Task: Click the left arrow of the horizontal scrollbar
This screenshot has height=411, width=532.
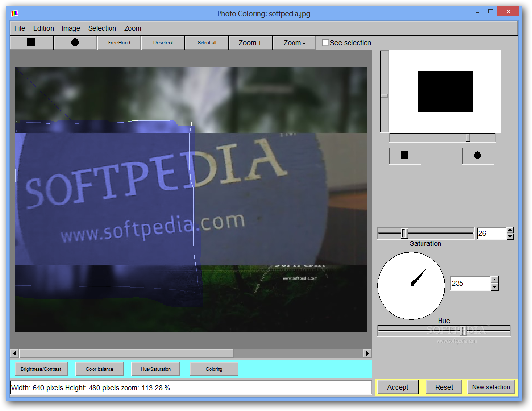Action: tap(15, 354)
